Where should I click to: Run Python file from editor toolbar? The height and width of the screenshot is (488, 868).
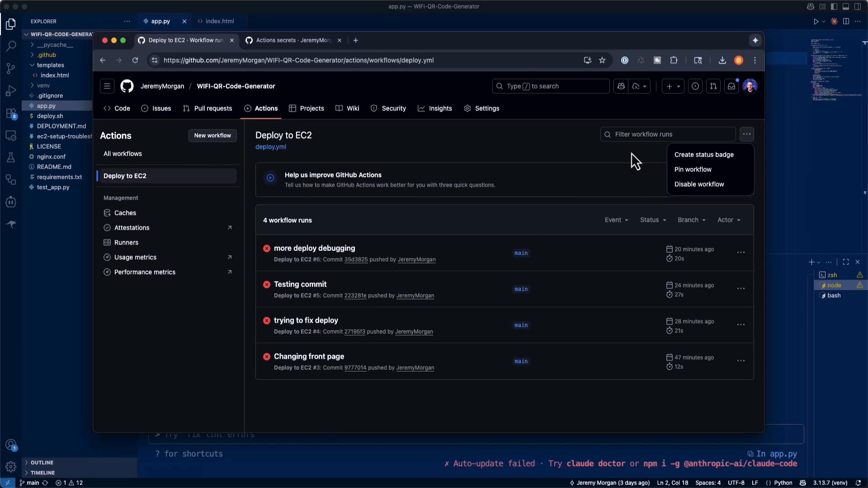point(816,21)
